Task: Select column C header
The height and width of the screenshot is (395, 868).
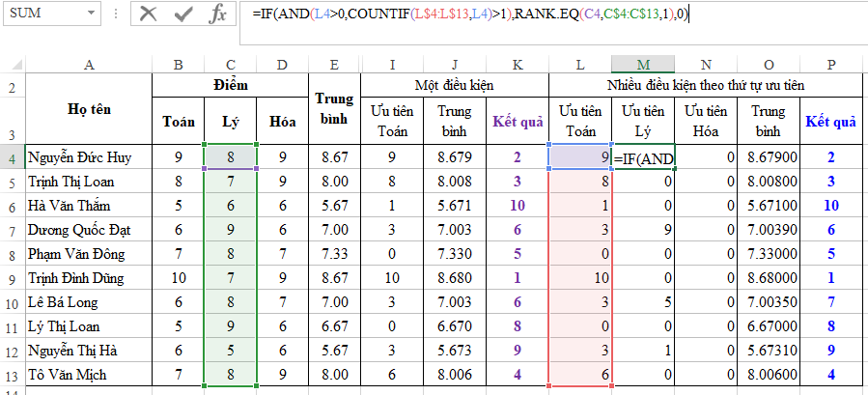Action: point(230,65)
